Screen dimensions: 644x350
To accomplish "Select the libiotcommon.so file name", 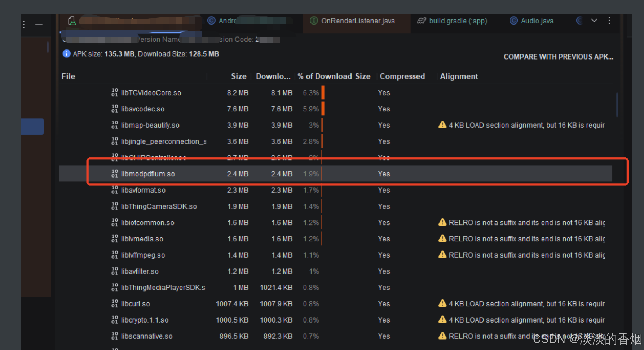I will [148, 223].
